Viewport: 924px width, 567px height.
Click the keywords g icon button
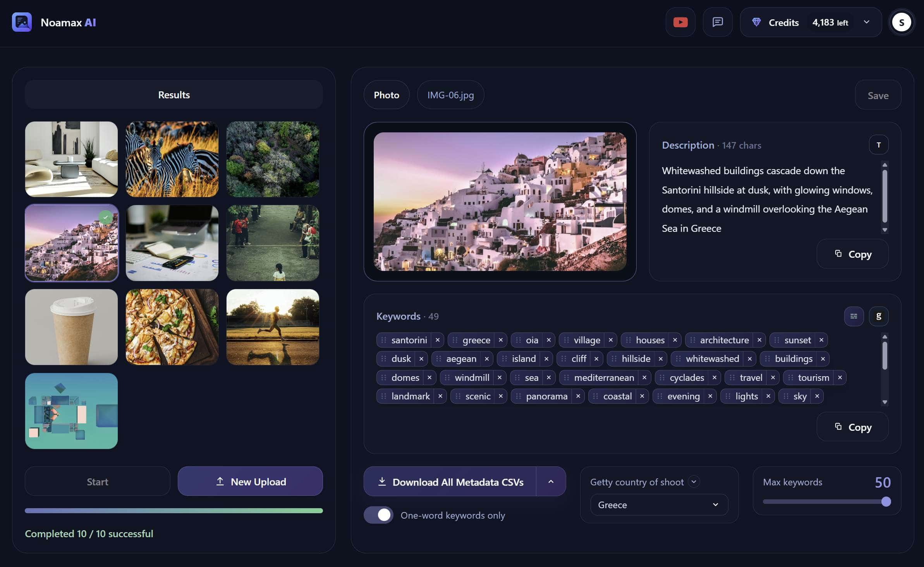coord(879,316)
